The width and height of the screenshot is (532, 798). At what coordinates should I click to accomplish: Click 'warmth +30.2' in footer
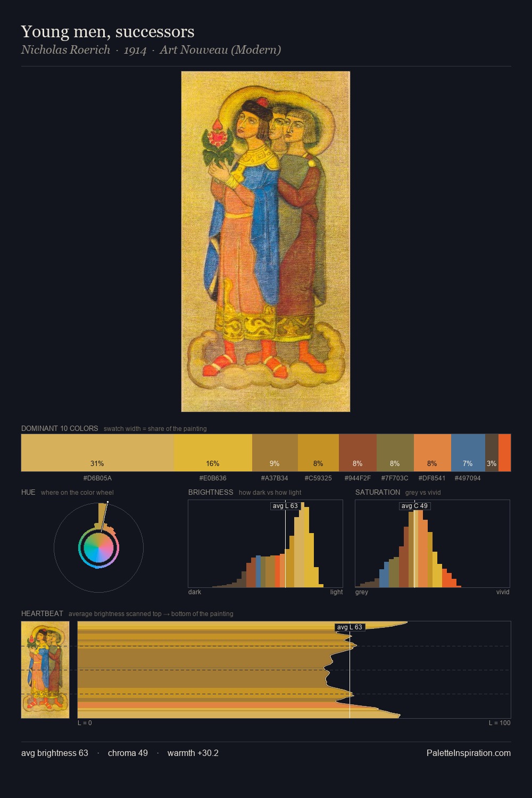(193, 753)
